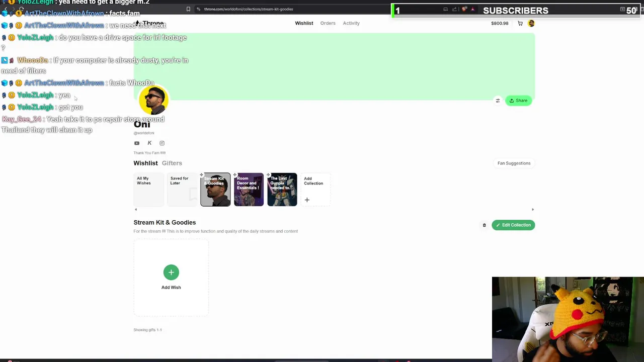
Task: Click the green plus Add Wish icon
Action: point(171,273)
